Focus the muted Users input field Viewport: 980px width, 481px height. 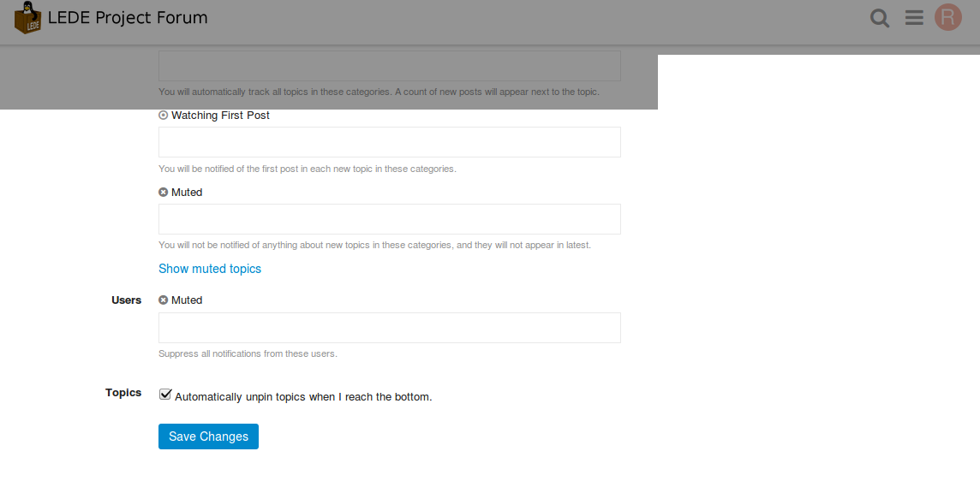click(390, 327)
